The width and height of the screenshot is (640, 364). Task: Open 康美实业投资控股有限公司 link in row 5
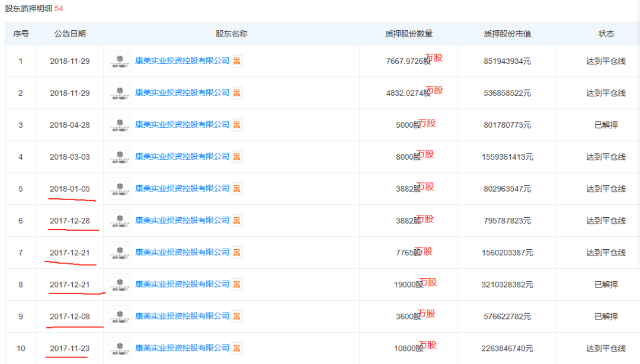(x=183, y=188)
